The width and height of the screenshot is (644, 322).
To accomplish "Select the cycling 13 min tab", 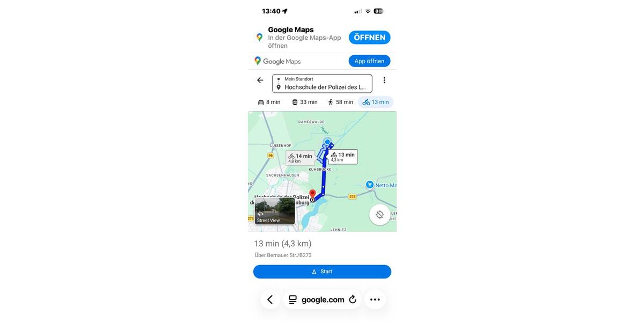I will 376,102.
